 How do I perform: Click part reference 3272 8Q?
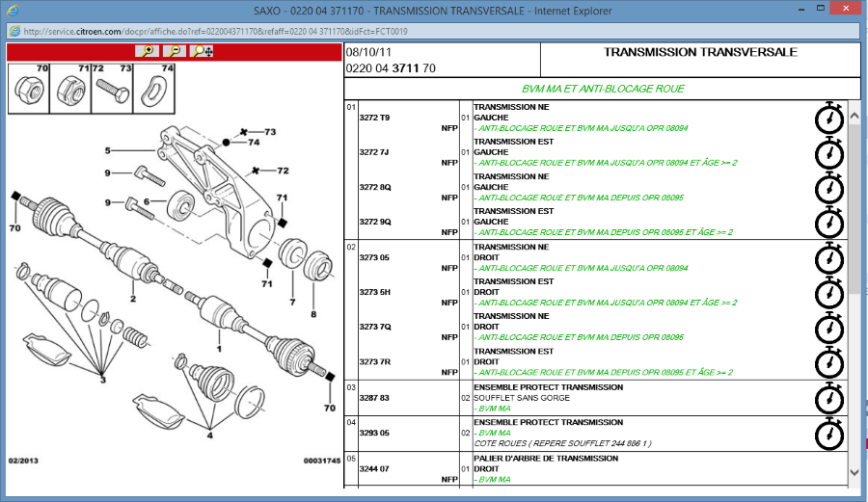click(x=375, y=188)
